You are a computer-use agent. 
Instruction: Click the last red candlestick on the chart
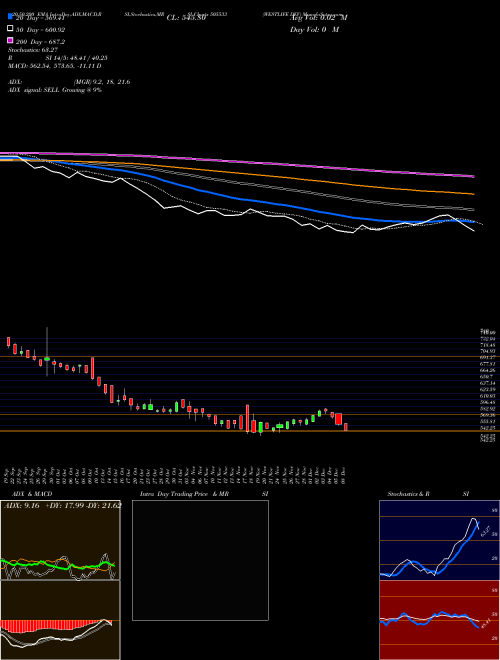(346, 427)
